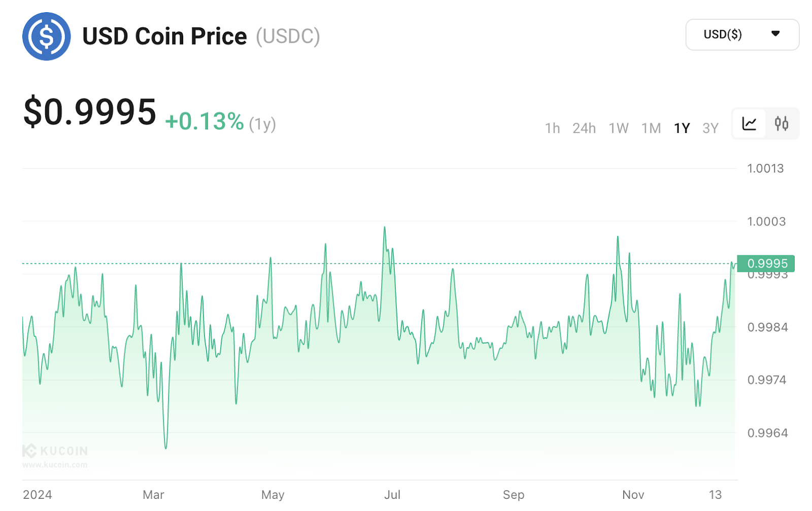Viewport: 812px width, 511px height.
Task: Click the Jul label on time axis
Action: click(392, 495)
